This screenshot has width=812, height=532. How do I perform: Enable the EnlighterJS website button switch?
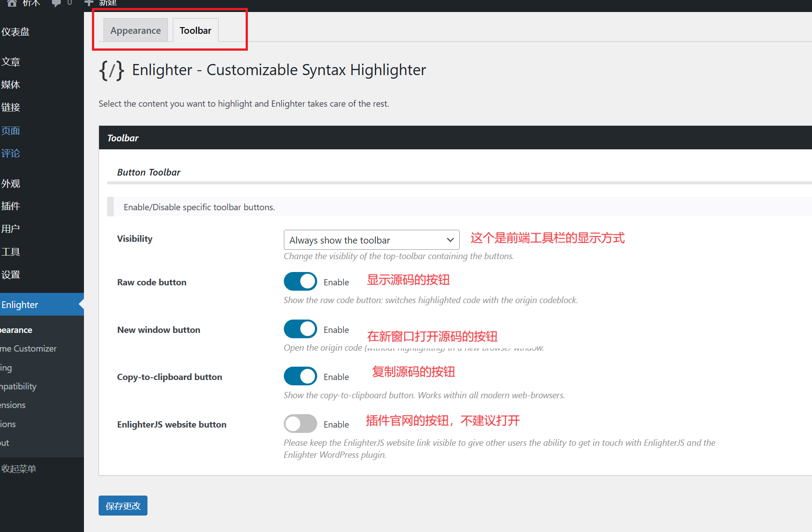point(300,424)
